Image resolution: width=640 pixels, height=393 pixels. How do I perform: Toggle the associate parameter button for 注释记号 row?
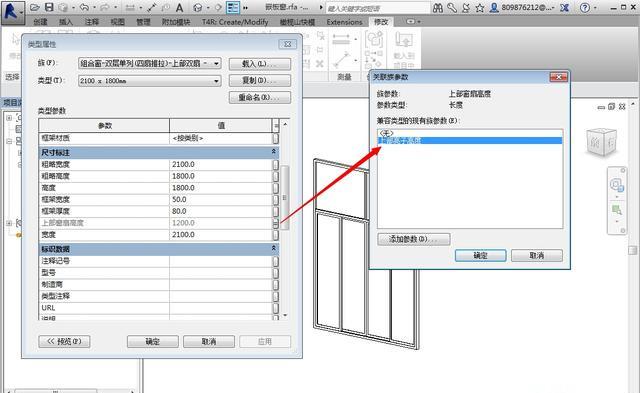276,261
